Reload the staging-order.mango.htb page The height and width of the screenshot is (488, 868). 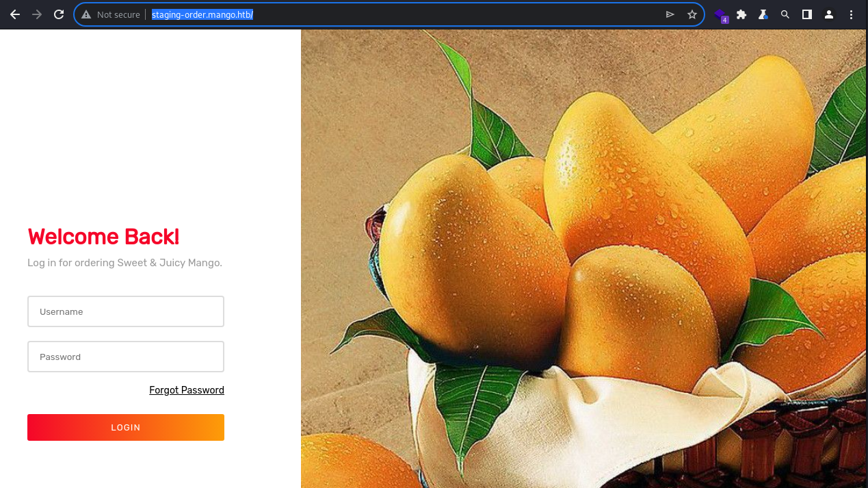59,14
